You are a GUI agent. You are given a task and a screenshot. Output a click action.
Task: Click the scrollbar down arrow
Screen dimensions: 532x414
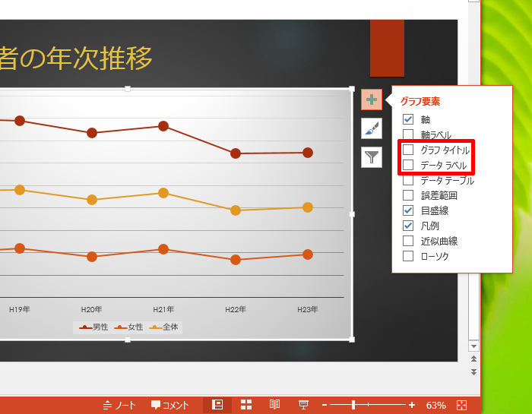pos(473,346)
